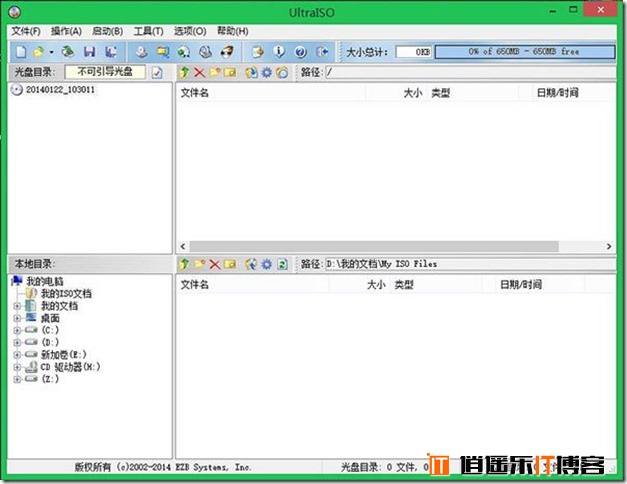Click the scrollbar right arrow in disc pane
The height and width of the screenshot is (484, 627).
point(609,246)
